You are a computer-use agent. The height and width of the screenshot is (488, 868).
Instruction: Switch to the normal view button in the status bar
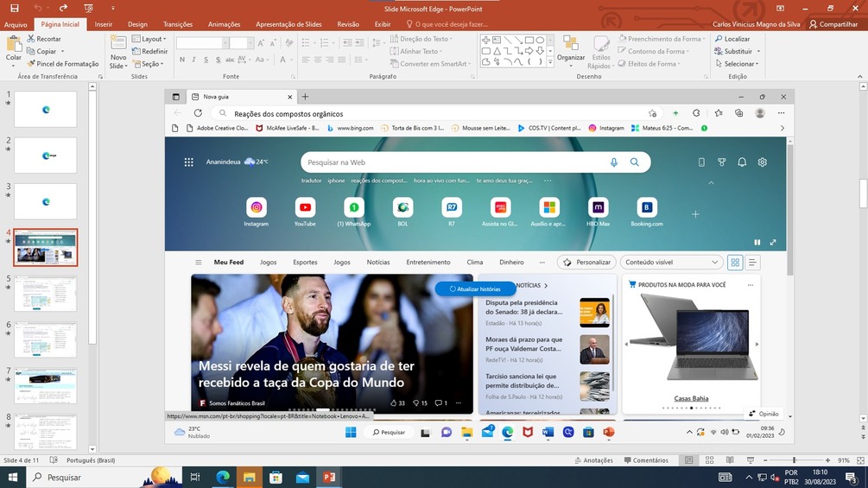pos(688,459)
